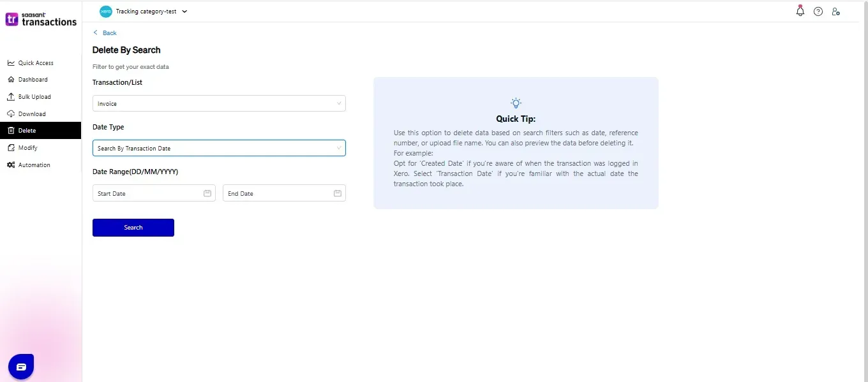
Task: Open the user account settings icon
Action: [836, 11]
